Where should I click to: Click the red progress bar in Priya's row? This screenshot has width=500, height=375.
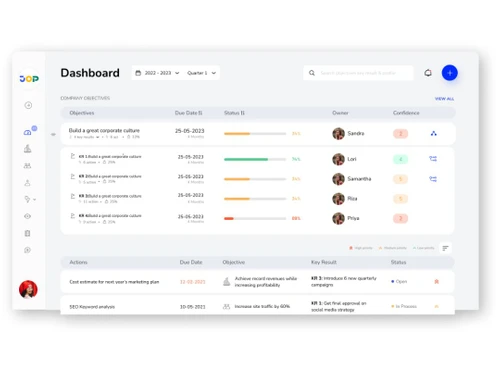coord(255,219)
